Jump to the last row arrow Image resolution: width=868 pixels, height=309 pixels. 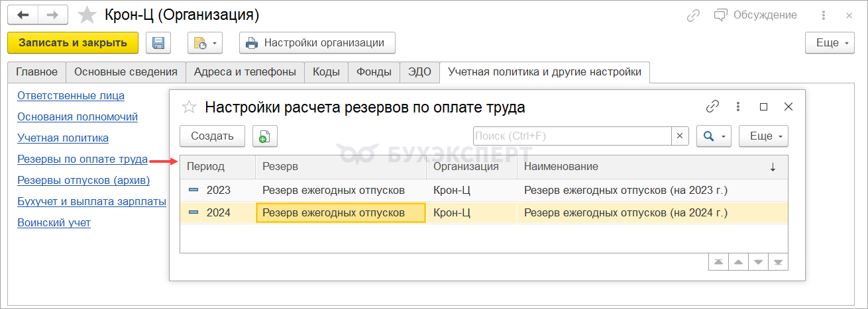779,262
